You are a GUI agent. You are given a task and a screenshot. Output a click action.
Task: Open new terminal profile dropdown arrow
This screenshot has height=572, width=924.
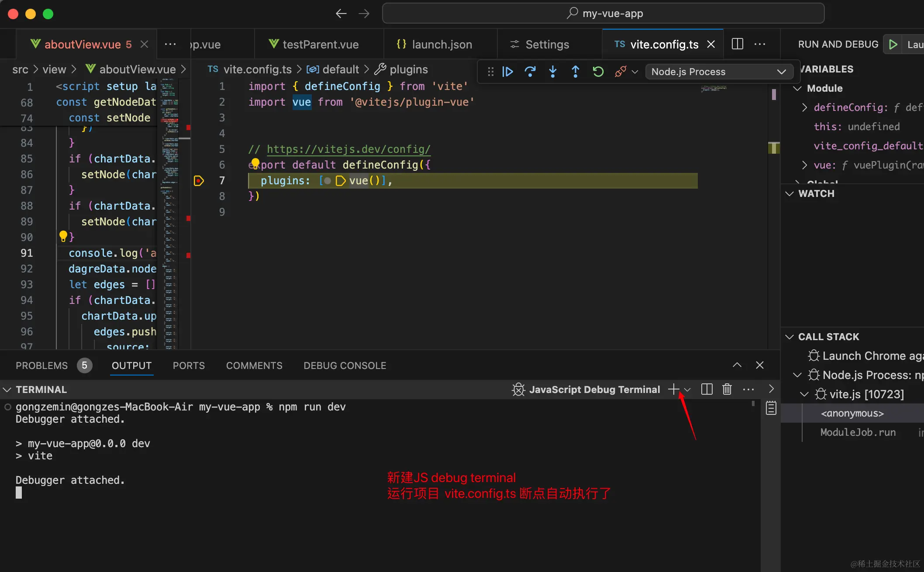[x=688, y=389]
